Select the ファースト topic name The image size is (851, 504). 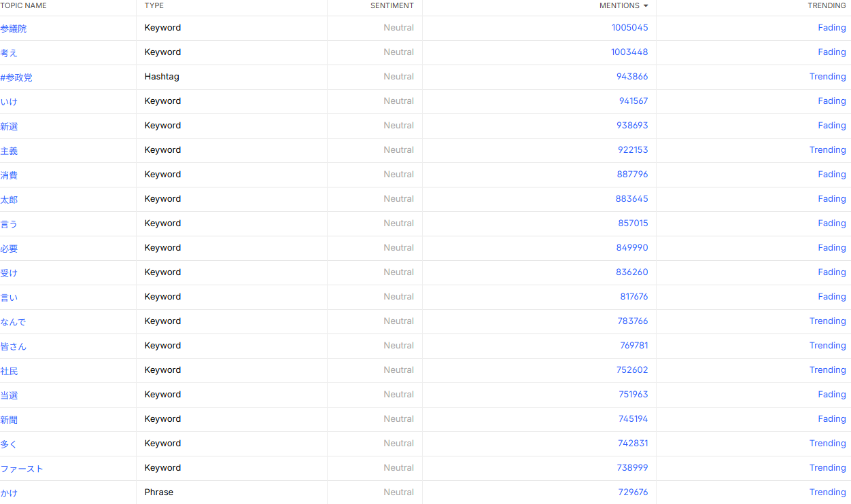pyautogui.click(x=22, y=469)
